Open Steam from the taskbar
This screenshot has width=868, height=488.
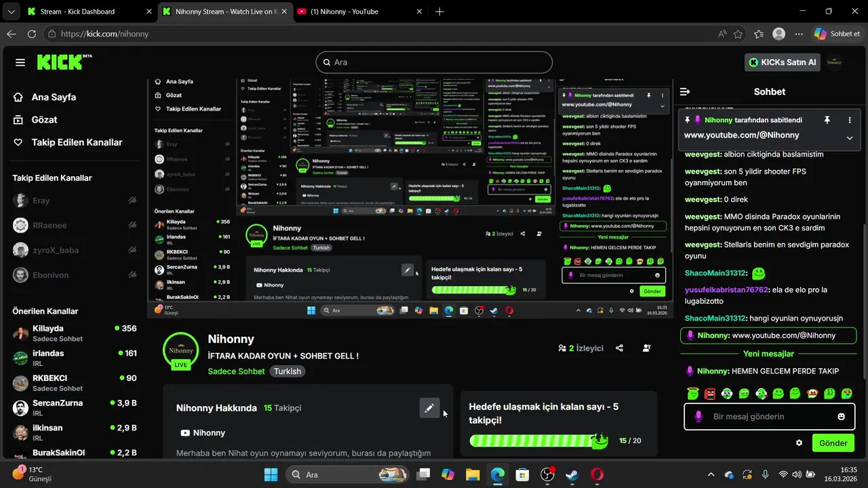(572, 474)
